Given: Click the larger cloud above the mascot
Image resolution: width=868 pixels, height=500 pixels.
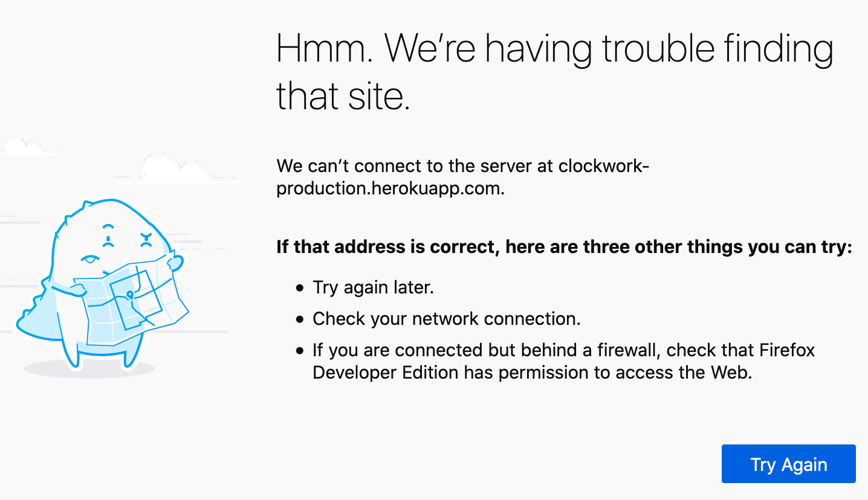Looking at the screenshot, I should (175, 168).
